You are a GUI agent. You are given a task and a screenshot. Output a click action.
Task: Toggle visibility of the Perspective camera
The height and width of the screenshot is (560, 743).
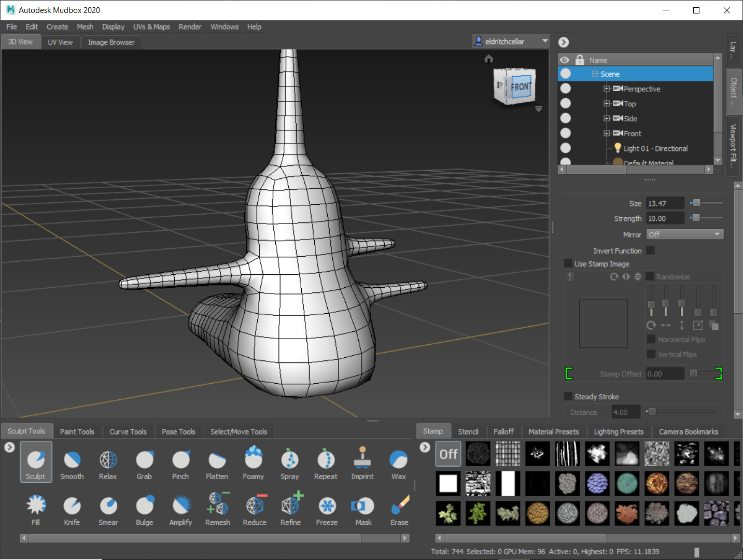point(565,89)
